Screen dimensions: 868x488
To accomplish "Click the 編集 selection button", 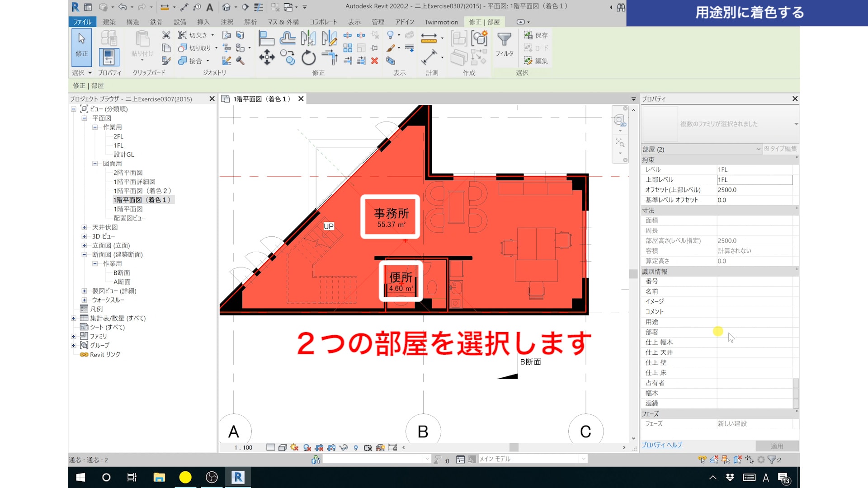I will 536,61.
